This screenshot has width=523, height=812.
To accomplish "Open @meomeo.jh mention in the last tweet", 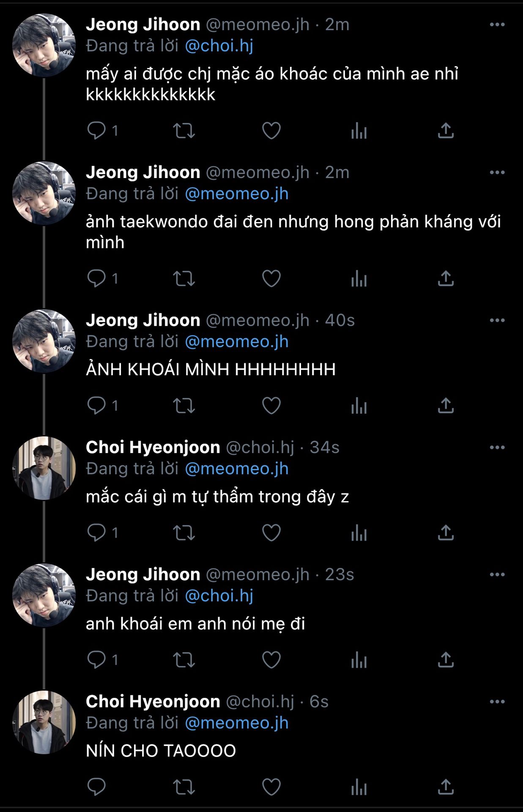I will tap(237, 723).
